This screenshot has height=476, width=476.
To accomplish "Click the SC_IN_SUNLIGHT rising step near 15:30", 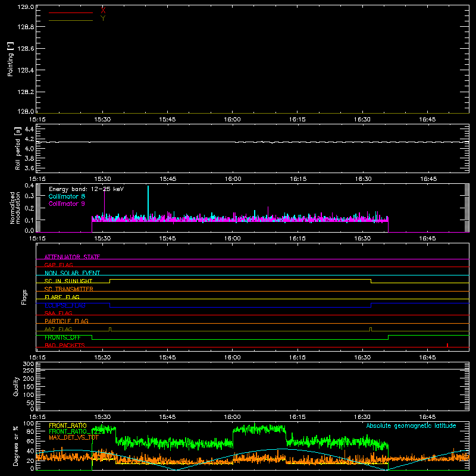I will click(x=110, y=281).
